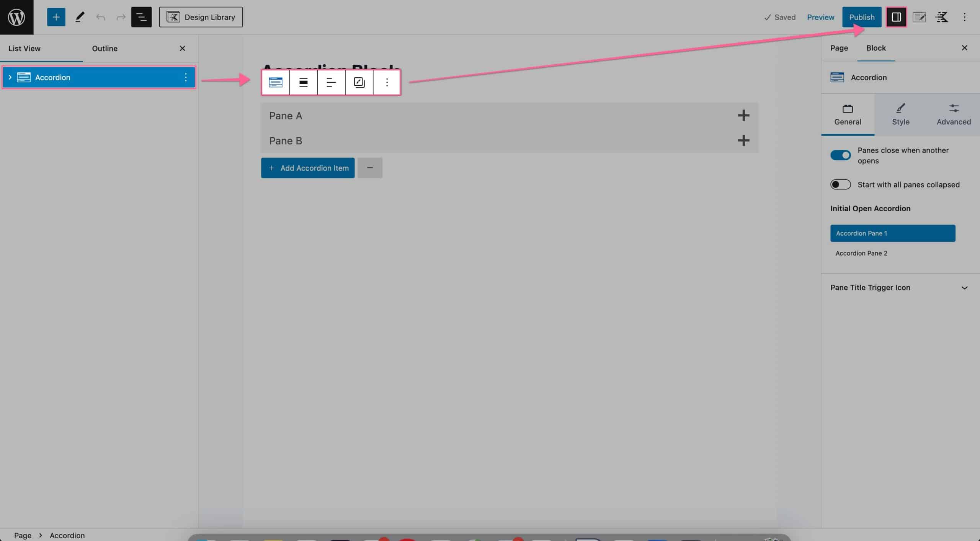This screenshot has height=541, width=980.
Task: Switch to the Advanced tab
Action: pos(954,114)
